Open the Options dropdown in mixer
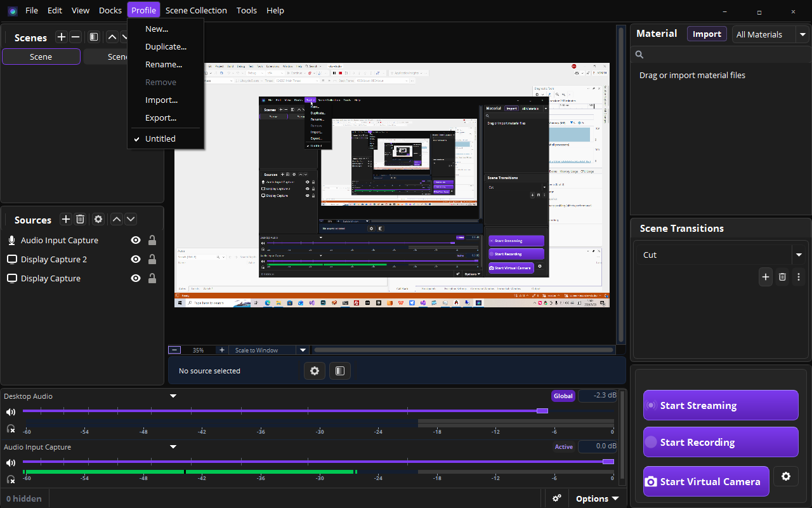The width and height of the screenshot is (812, 508). (x=597, y=498)
